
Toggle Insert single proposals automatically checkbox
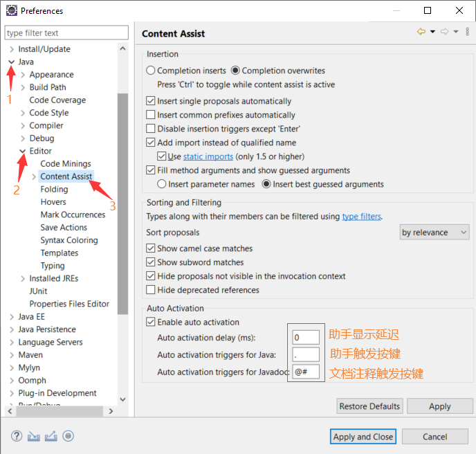pos(151,101)
